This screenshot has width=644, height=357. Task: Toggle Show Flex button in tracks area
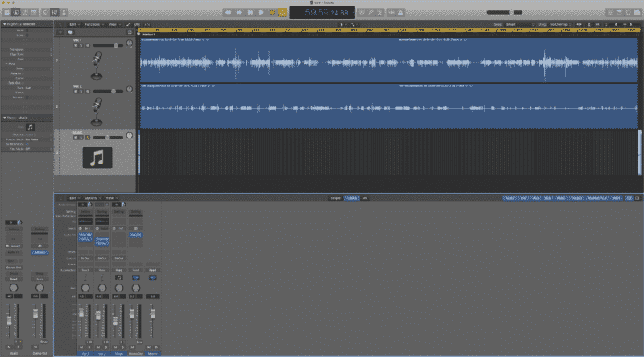[137, 25]
